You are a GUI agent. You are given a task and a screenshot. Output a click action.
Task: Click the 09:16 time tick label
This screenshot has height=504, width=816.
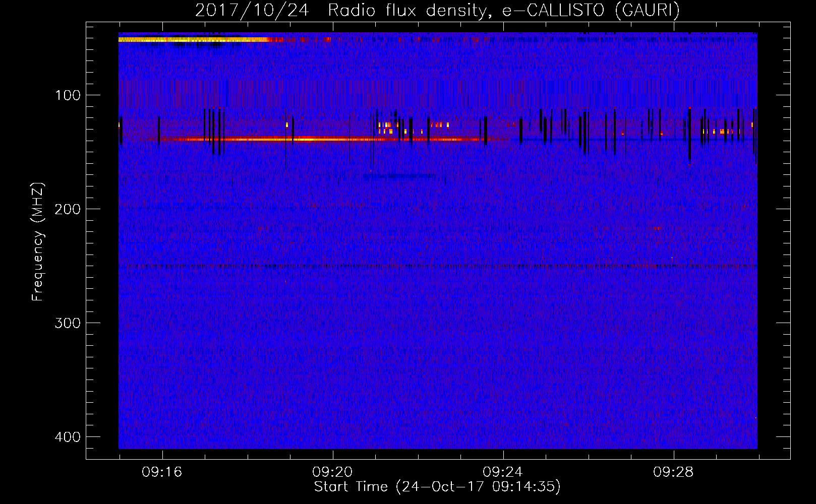pyautogui.click(x=162, y=472)
